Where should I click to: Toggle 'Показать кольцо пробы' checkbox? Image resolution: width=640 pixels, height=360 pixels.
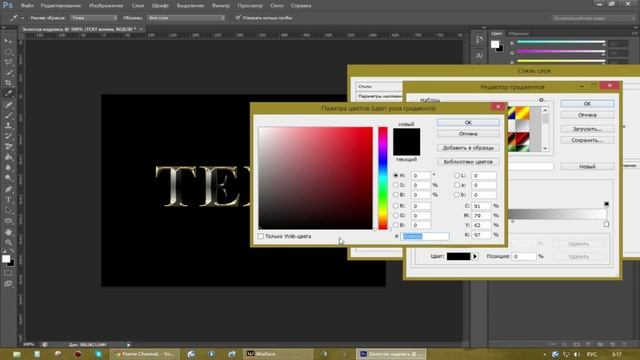pos(238,18)
